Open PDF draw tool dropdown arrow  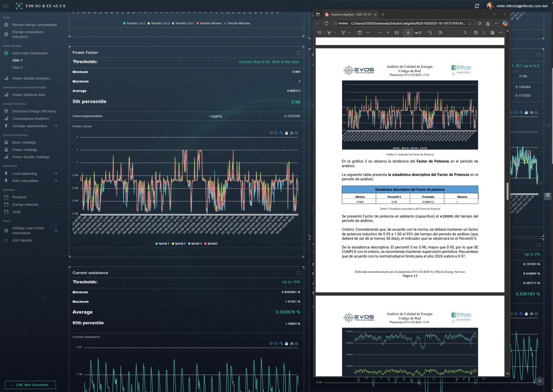click(349, 32)
